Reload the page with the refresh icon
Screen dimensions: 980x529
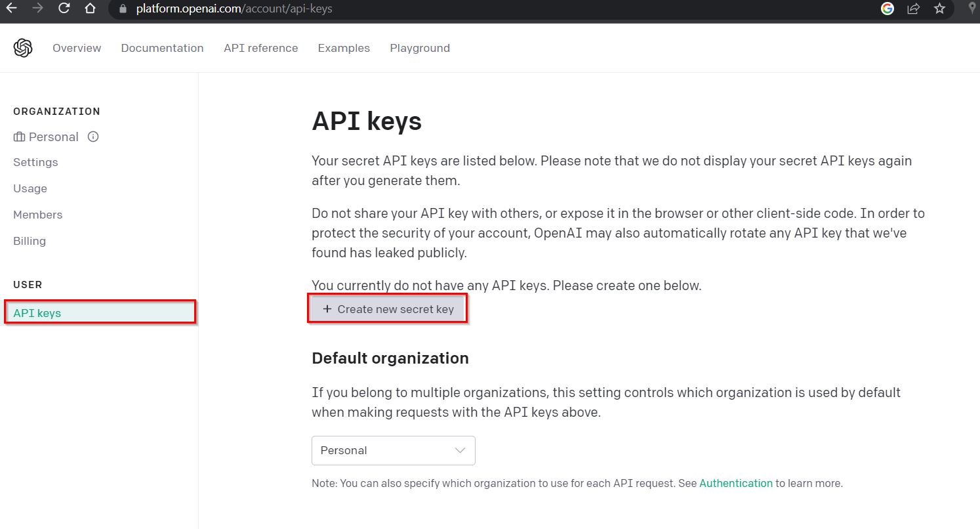tap(64, 9)
